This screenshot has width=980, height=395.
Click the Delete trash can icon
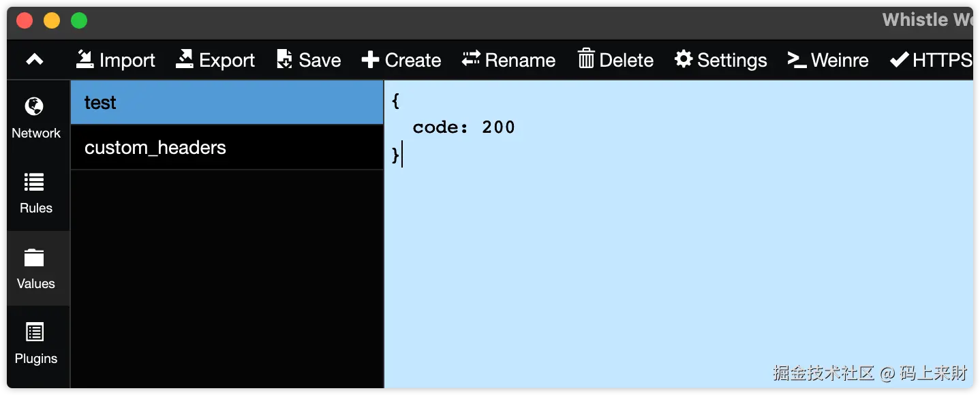(x=586, y=60)
